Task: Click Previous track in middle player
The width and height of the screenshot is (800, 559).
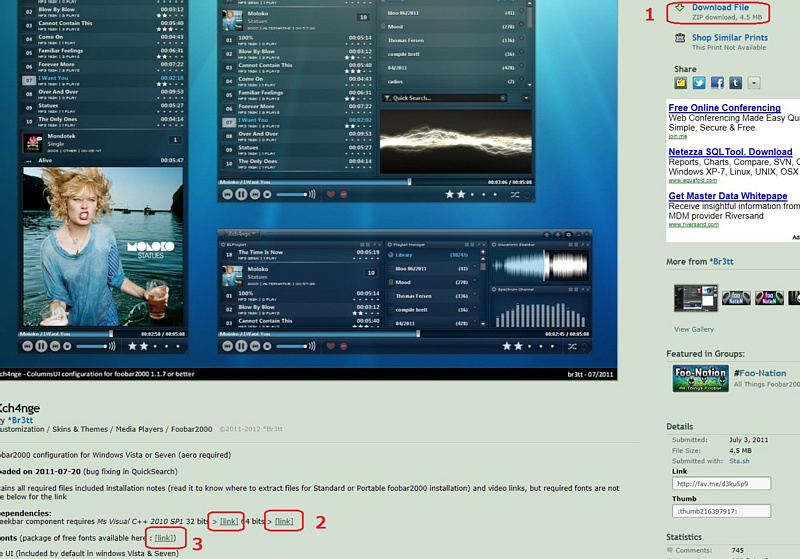Action: (228, 194)
